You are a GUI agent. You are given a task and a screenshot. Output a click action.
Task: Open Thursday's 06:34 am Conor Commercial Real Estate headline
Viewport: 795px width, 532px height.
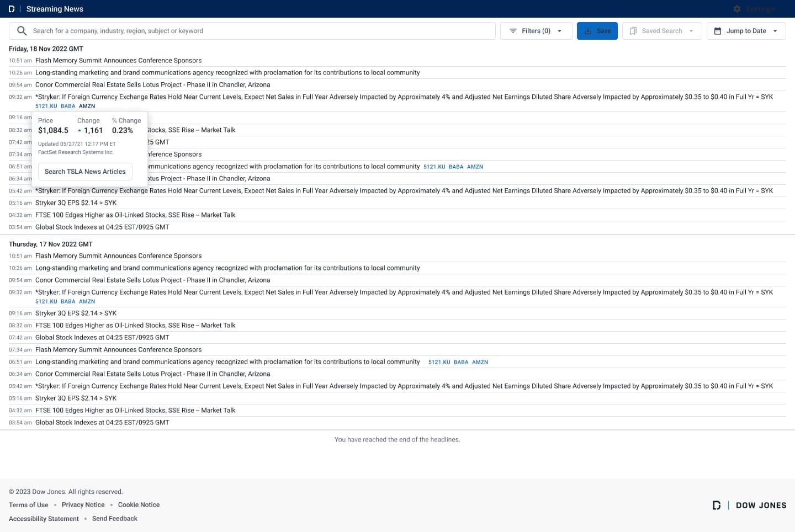(x=153, y=374)
